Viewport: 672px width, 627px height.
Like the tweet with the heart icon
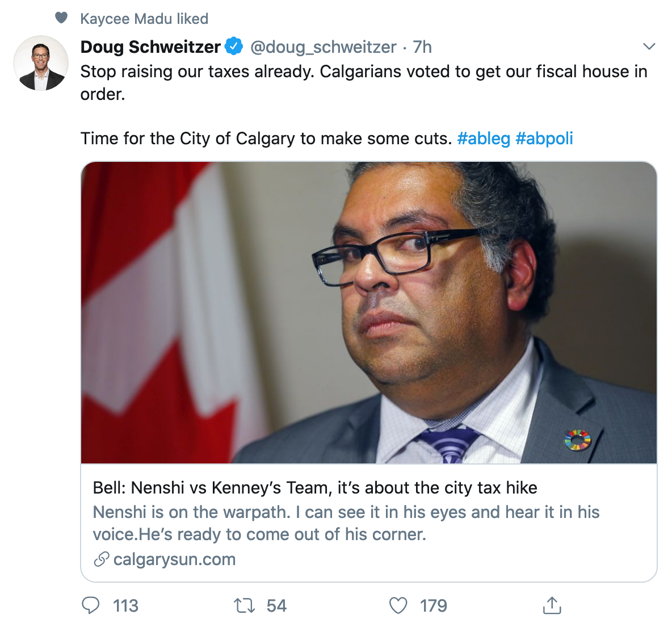(x=398, y=605)
